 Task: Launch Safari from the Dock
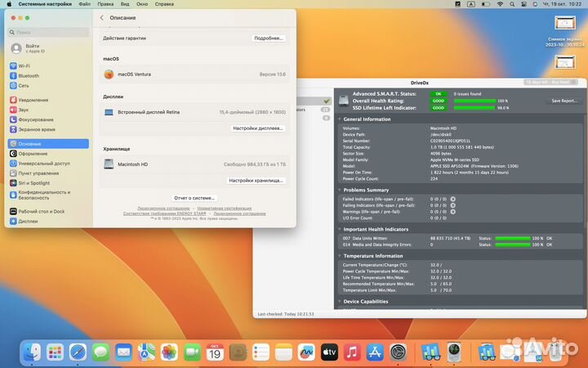(x=78, y=352)
